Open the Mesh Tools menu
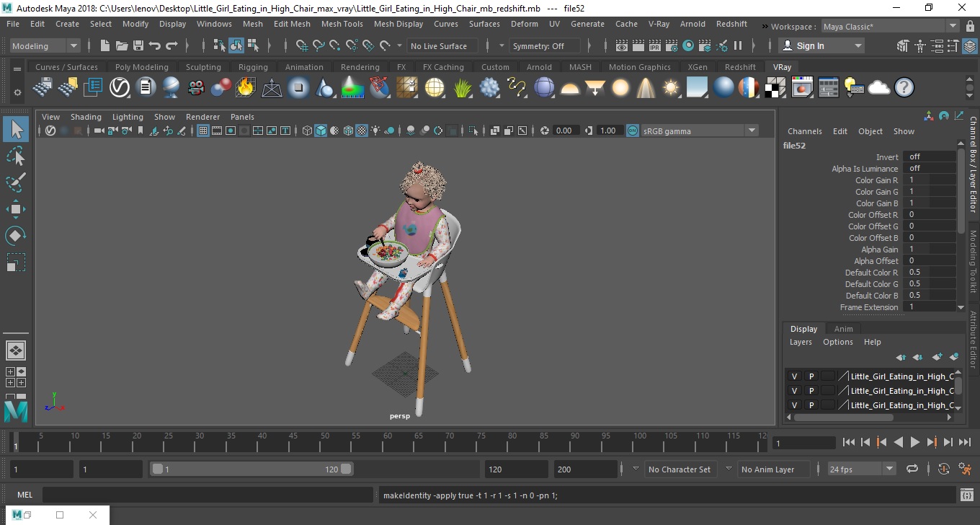Screen dimensions: 980x525 pyautogui.click(x=342, y=24)
